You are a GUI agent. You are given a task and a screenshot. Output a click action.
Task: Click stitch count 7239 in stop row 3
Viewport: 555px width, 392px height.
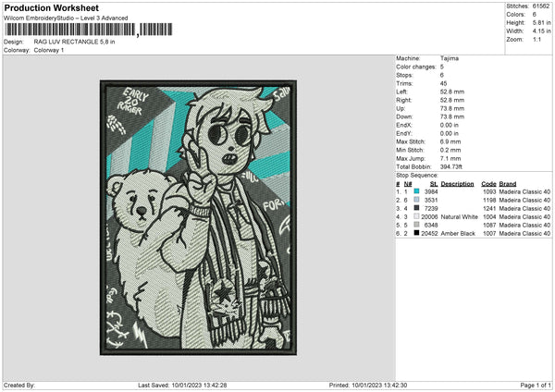point(431,209)
